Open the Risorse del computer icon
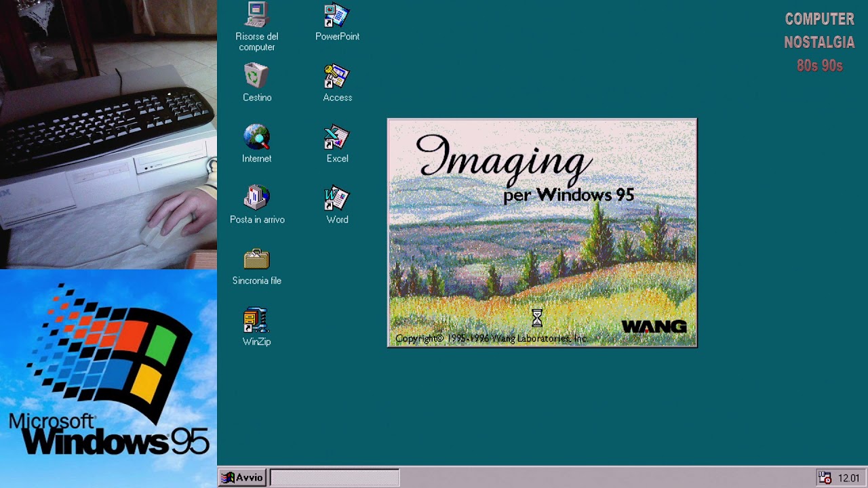 256,16
